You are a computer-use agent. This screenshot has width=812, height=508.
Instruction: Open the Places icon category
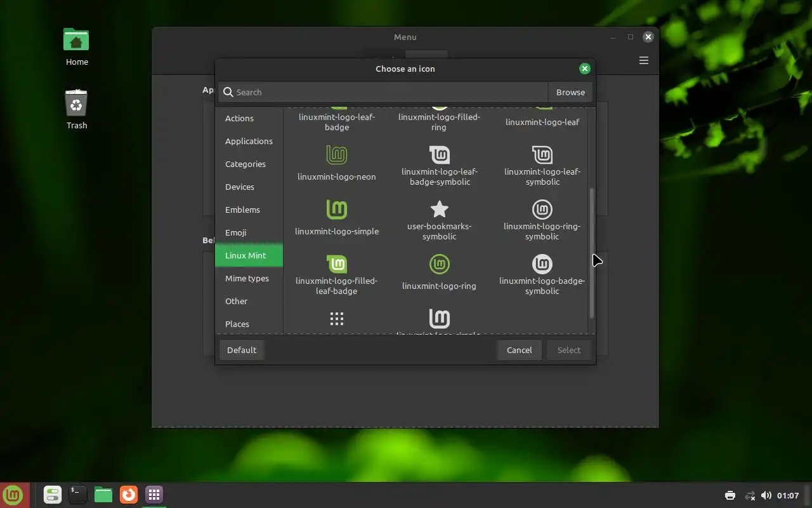(x=249, y=324)
